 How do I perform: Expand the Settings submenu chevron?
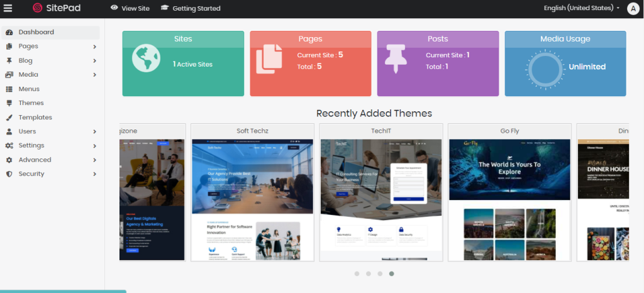coord(94,146)
